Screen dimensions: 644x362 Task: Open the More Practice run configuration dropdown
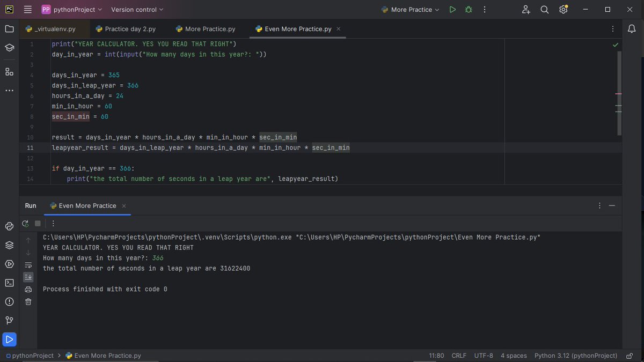[410, 9]
